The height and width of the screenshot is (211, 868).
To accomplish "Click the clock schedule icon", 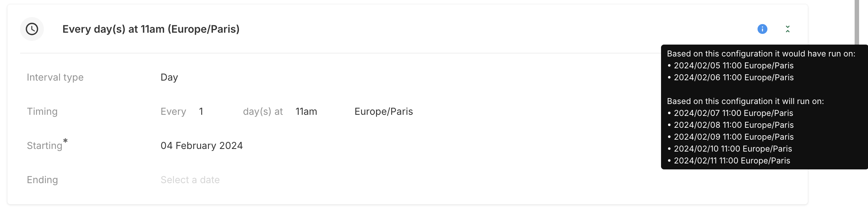I will click(32, 29).
